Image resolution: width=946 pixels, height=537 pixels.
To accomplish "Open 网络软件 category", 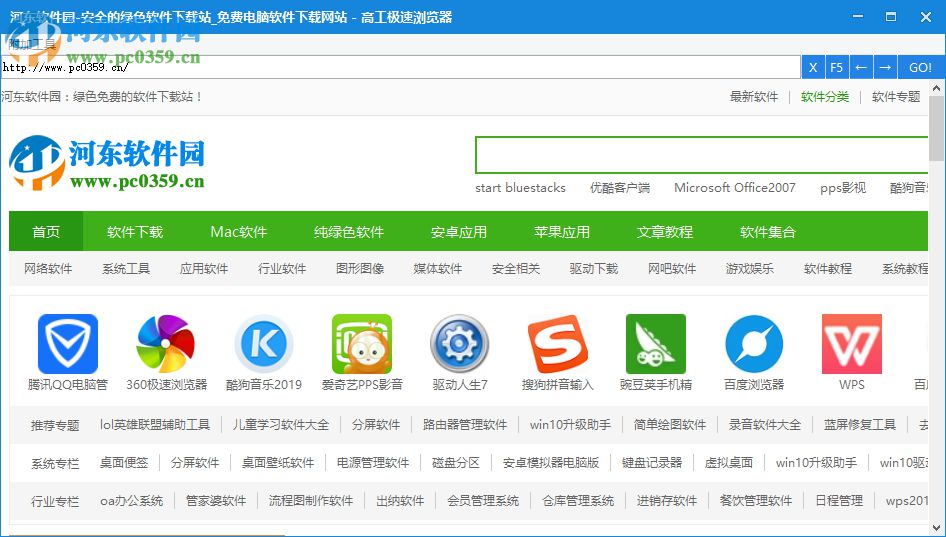I will (x=48, y=268).
